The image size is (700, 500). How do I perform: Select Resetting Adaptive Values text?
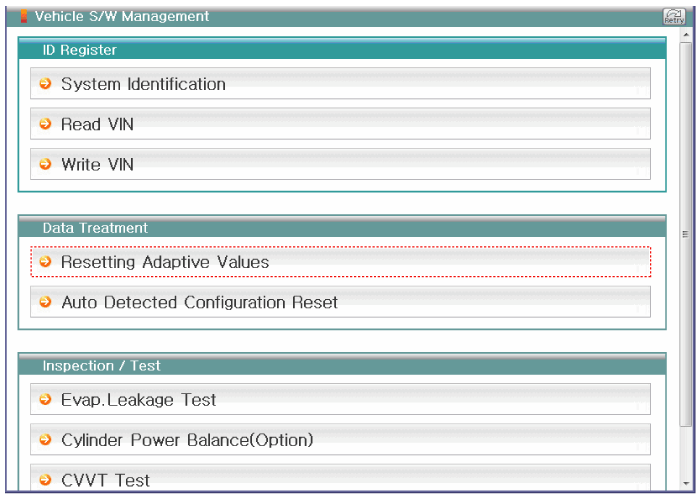pos(165,262)
